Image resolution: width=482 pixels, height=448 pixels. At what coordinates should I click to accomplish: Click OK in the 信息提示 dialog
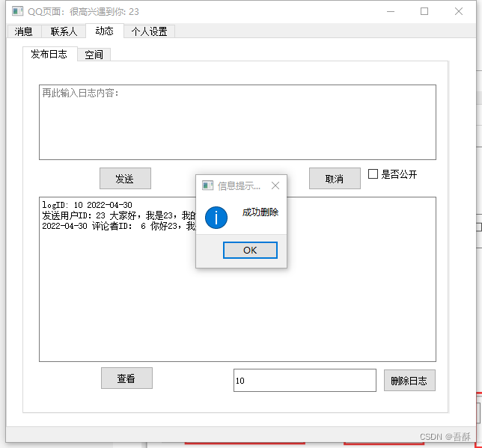click(x=250, y=250)
